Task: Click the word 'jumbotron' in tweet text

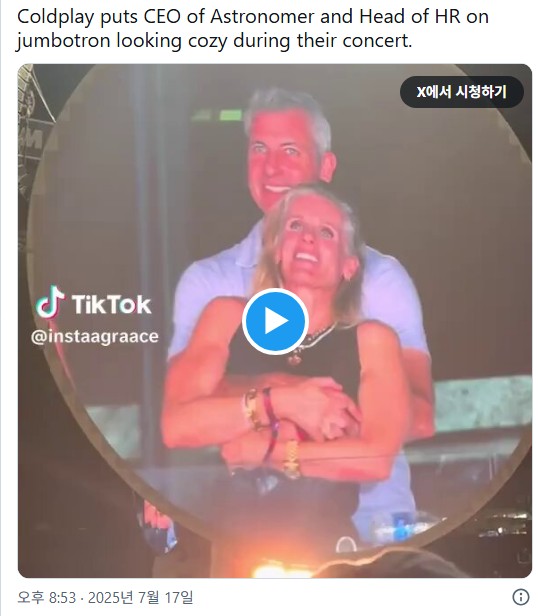Action: point(64,41)
